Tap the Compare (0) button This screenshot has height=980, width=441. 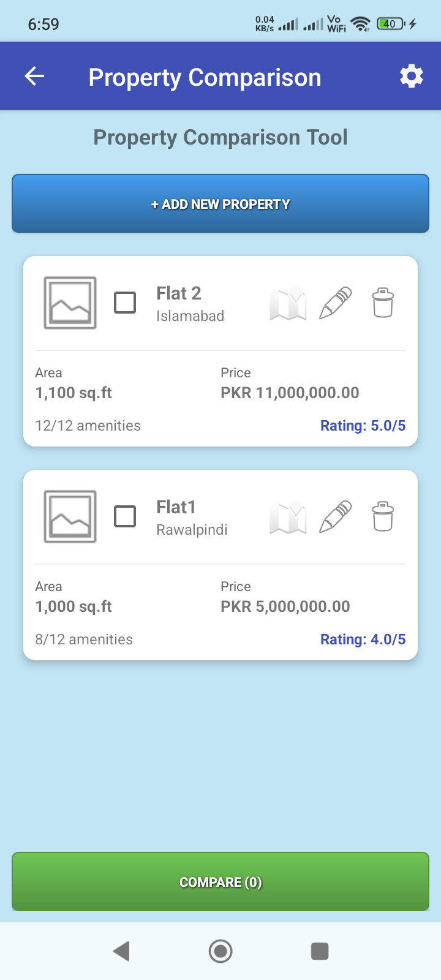221,882
